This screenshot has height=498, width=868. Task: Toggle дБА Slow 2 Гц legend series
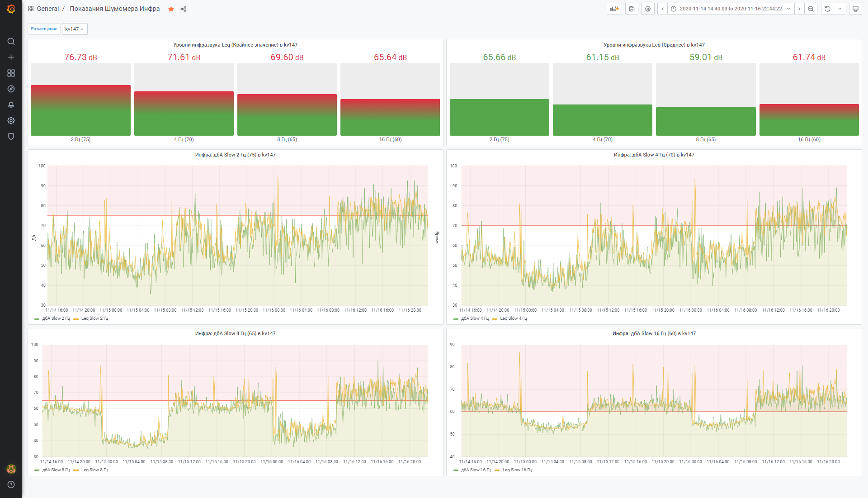click(x=56, y=318)
